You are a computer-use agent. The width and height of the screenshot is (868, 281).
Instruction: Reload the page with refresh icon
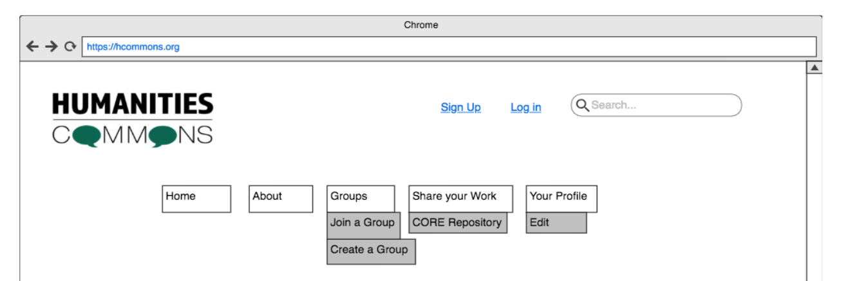click(70, 46)
